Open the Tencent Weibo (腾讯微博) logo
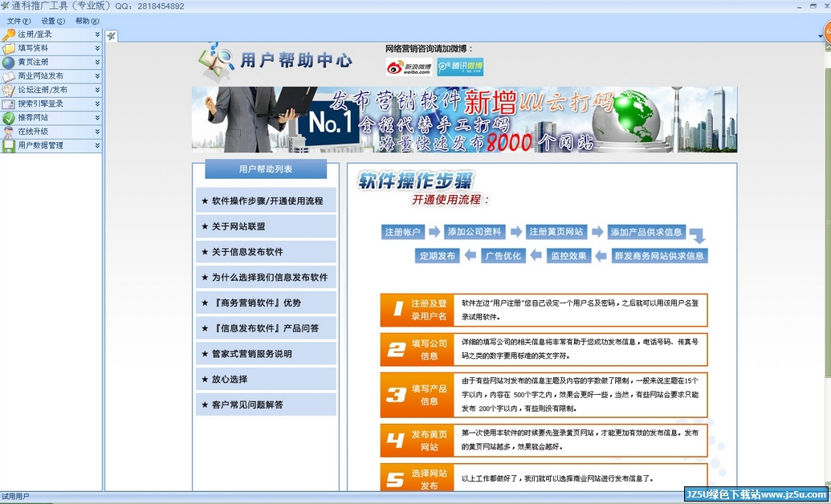This screenshot has width=831, height=504. (x=460, y=67)
